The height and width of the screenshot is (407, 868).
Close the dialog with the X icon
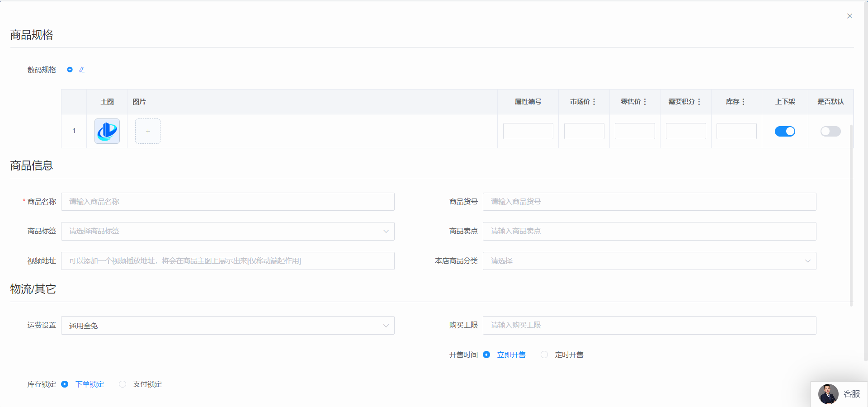tap(849, 16)
